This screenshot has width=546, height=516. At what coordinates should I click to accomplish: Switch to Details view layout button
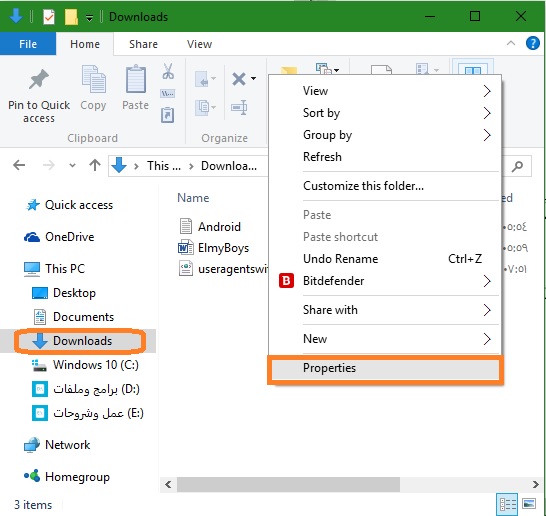[507, 504]
